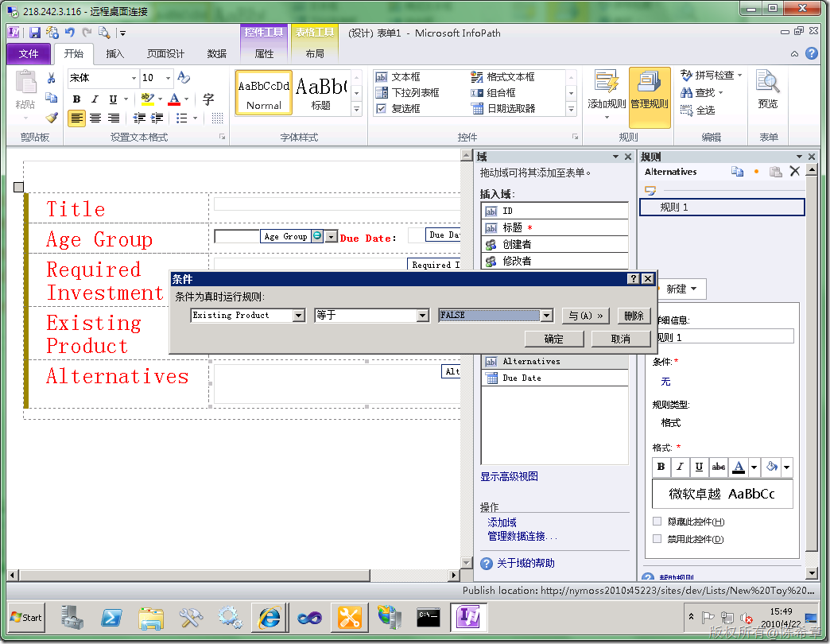
Task: Insert a 格式文本框 rich text control
Action: (503, 77)
